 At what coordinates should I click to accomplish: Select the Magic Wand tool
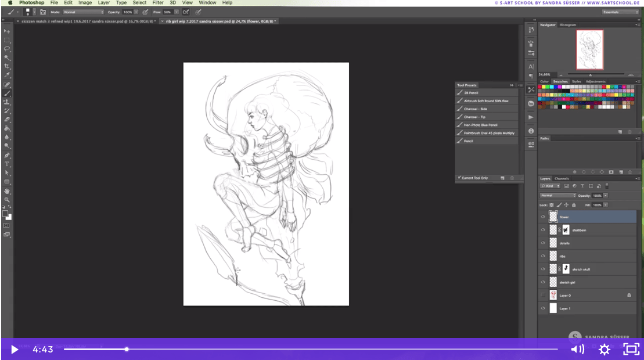tap(7, 57)
